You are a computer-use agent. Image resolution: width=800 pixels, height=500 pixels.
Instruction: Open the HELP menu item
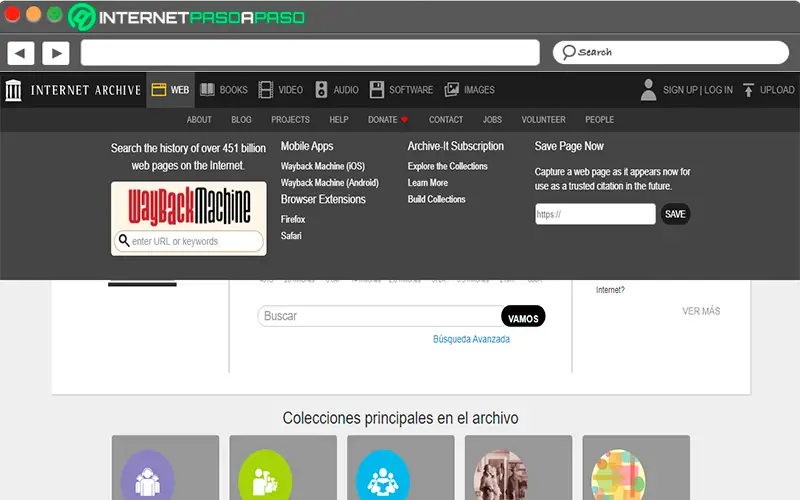tap(339, 119)
